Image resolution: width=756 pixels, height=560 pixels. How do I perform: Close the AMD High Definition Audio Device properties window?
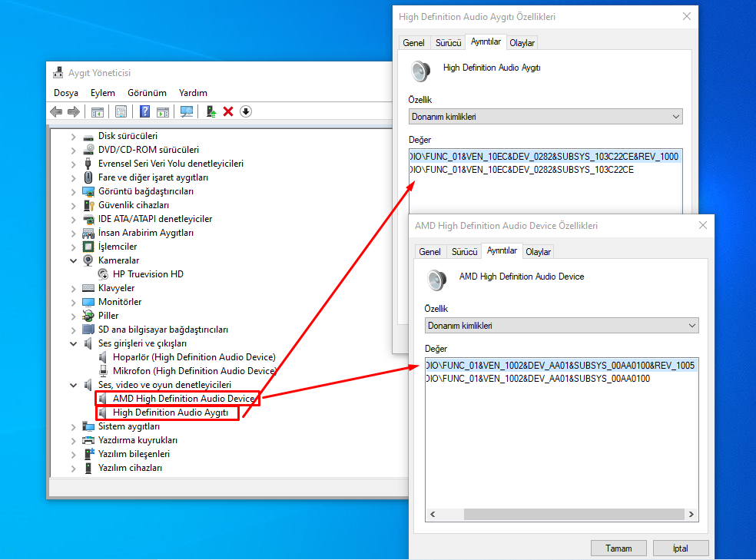pyautogui.click(x=703, y=225)
